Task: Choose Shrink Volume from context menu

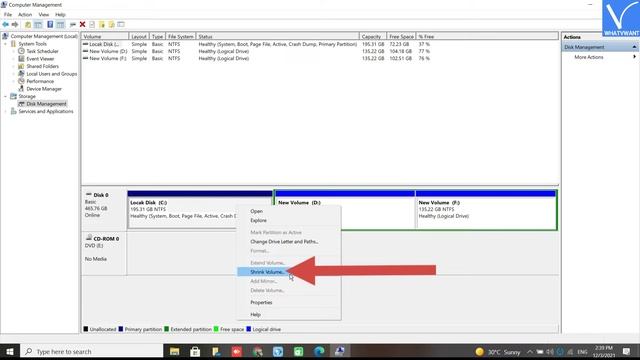Action: pyautogui.click(x=289, y=272)
